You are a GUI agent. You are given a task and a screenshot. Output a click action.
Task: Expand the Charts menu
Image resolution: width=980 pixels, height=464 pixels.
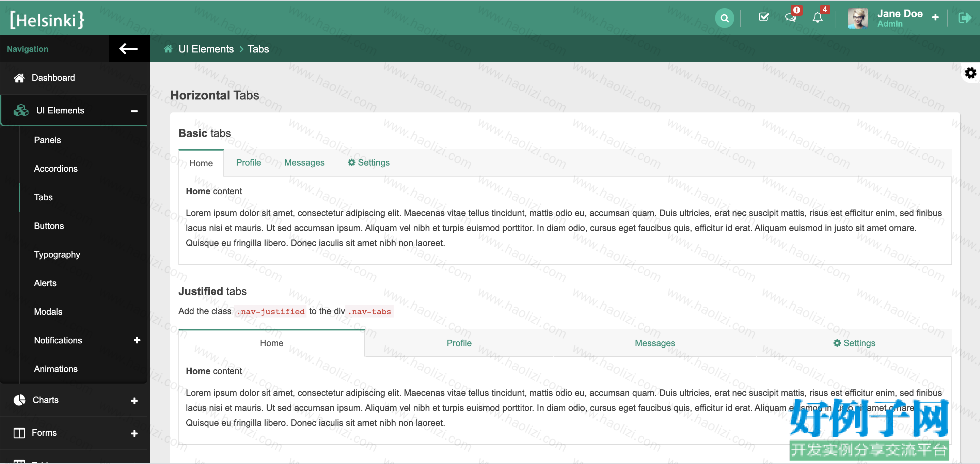[134, 400]
